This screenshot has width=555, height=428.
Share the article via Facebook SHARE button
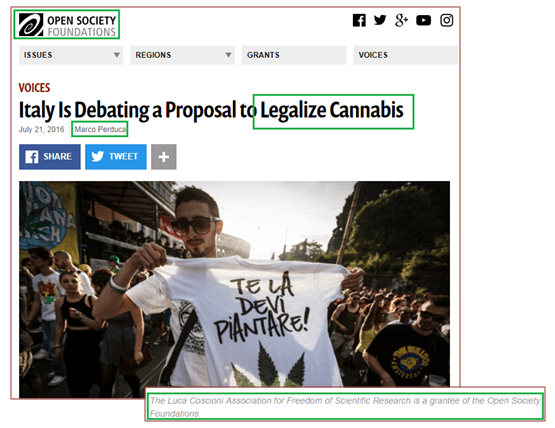50,157
